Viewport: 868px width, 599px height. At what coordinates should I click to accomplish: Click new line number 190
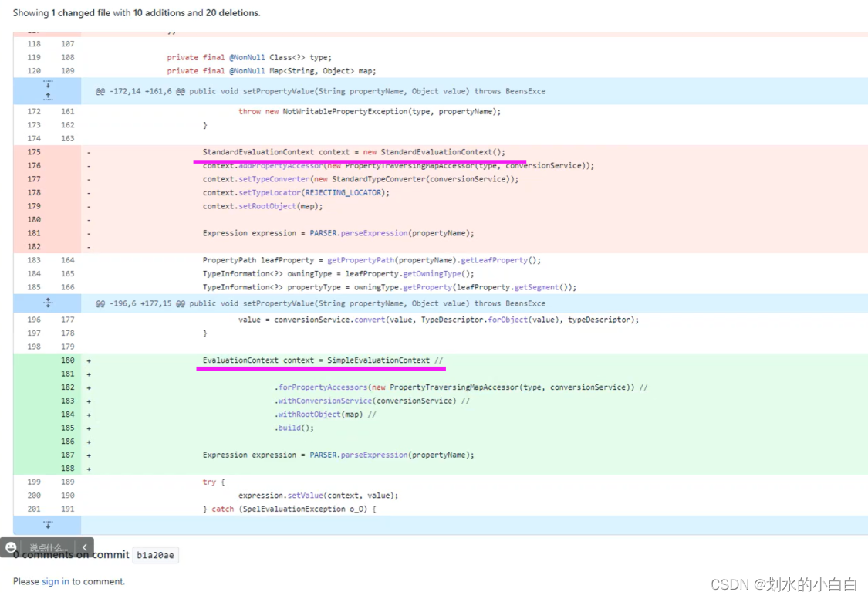pyautogui.click(x=68, y=496)
